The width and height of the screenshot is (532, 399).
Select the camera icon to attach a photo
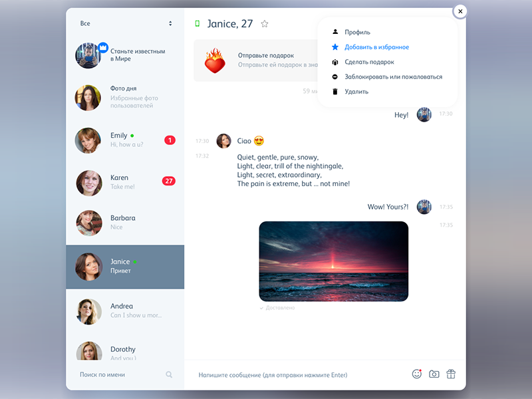pos(434,374)
